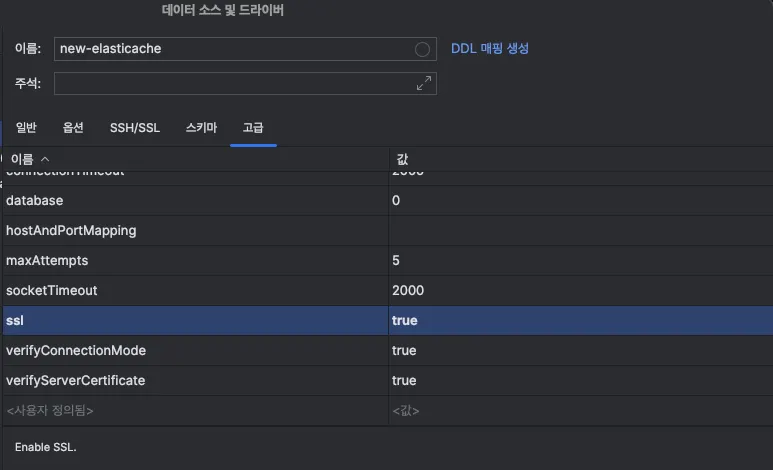Viewport: 773px width, 470px height.
Task: Toggle the ssl value true
Action: [405, 321]
